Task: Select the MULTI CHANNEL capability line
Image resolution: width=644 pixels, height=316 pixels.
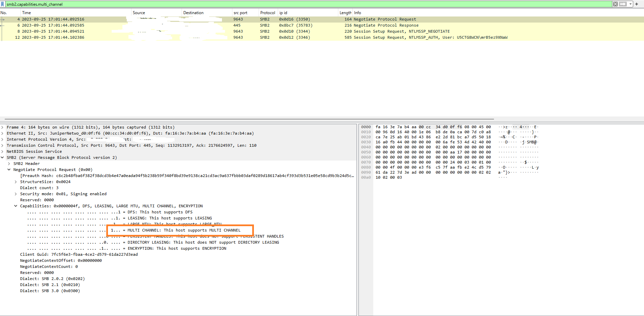Action: coord(134,230)
